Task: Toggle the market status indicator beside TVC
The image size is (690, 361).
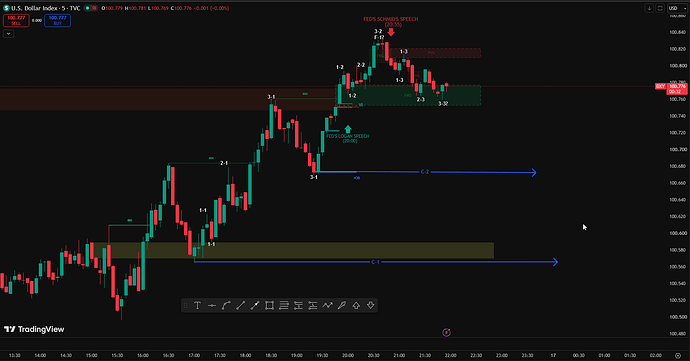Action: (x=88, y=8)
